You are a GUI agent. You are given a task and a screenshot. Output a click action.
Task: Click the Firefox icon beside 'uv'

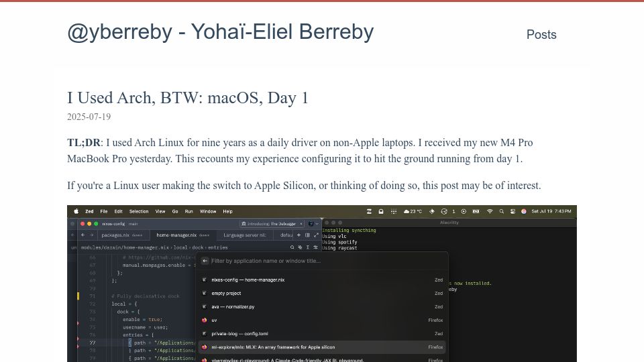pyautogui.click(x=205, y=320)
